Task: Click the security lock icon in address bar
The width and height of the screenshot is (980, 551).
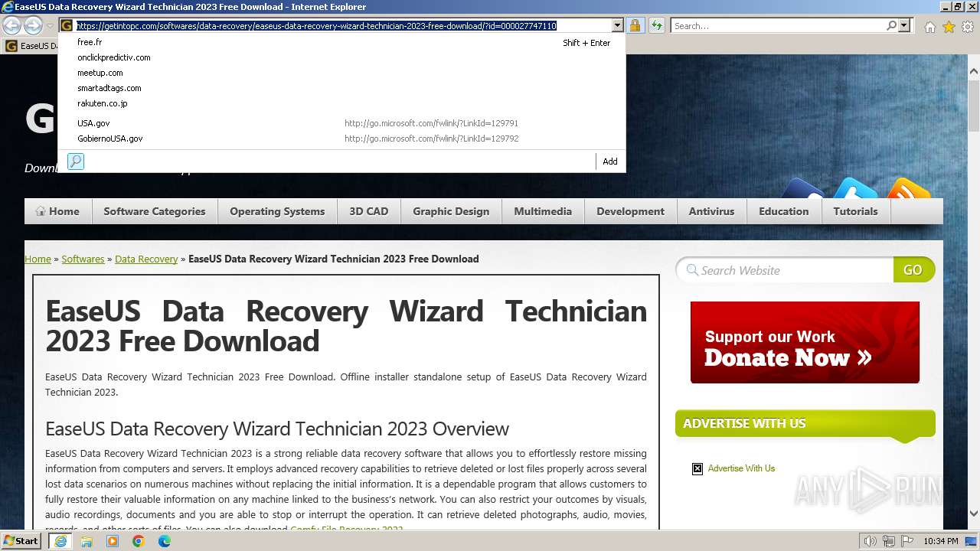Action: click(x=635, y=26)
